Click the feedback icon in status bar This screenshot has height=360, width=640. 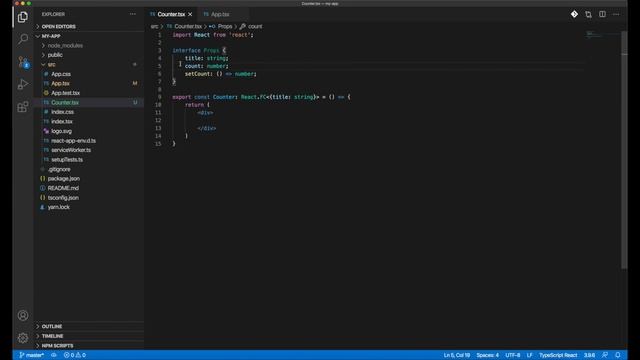pos(605,355)
